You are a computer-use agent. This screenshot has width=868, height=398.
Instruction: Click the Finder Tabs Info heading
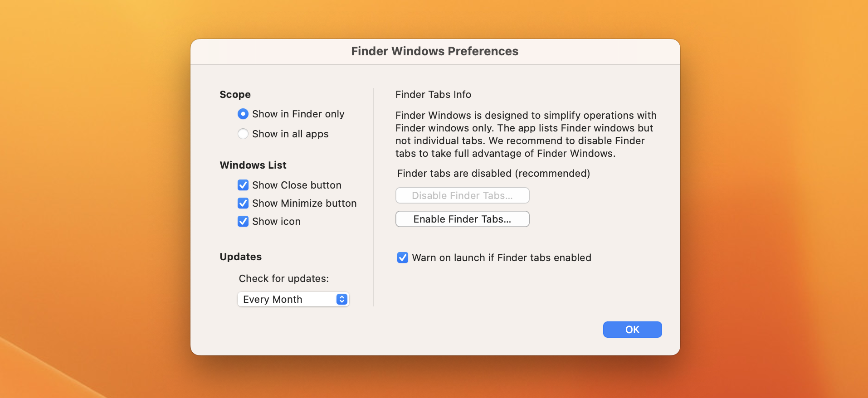point(433,94)
